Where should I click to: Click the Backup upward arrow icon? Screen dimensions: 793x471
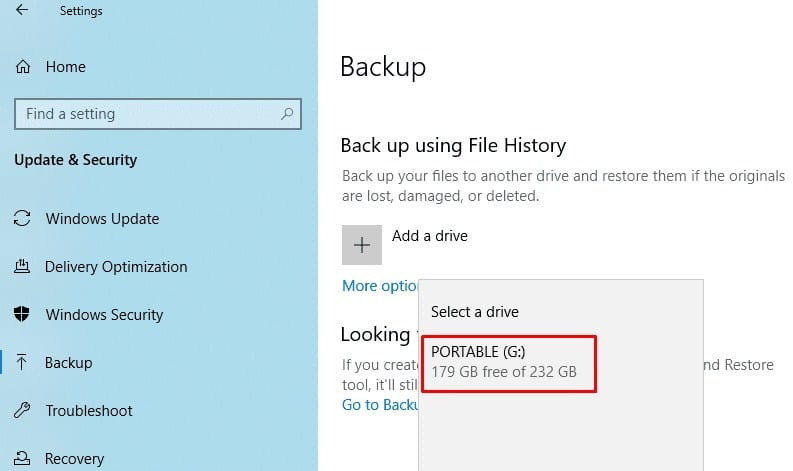click(22, 362)
